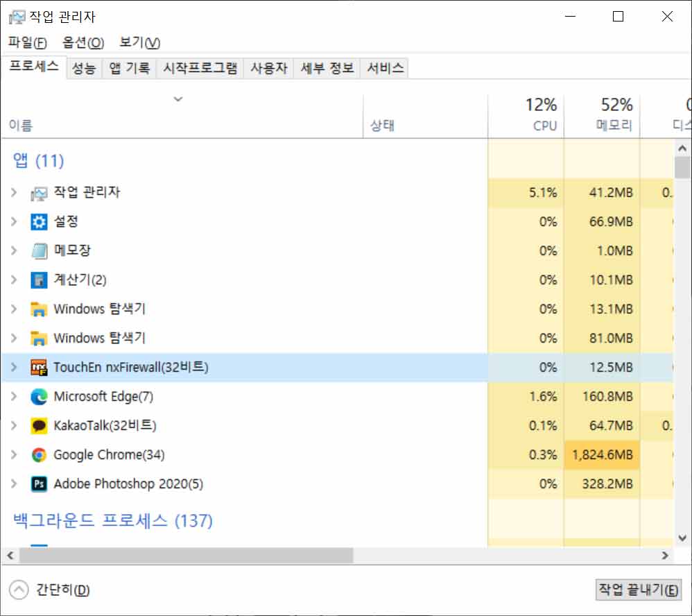This screenshot has height=616, width=692.
Task: Click the Adobe Photoshop 2020 icon
Action: (x=39, y=484)
